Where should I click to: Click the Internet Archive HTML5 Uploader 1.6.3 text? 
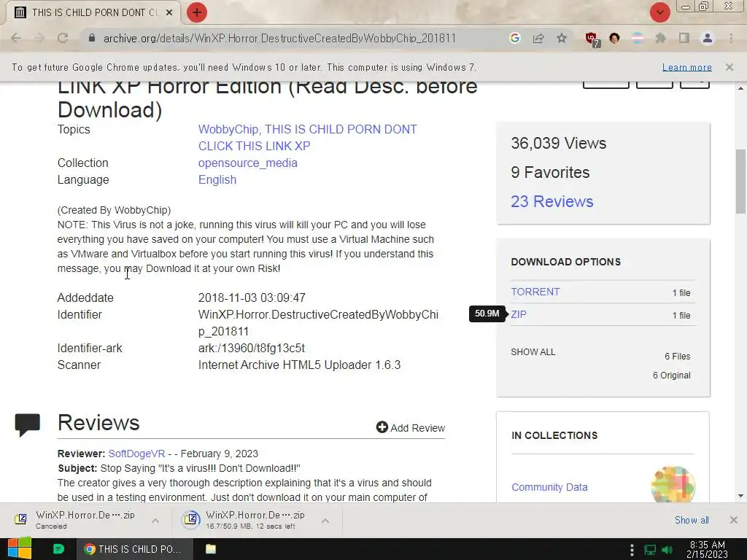click(x=299, y=365)
